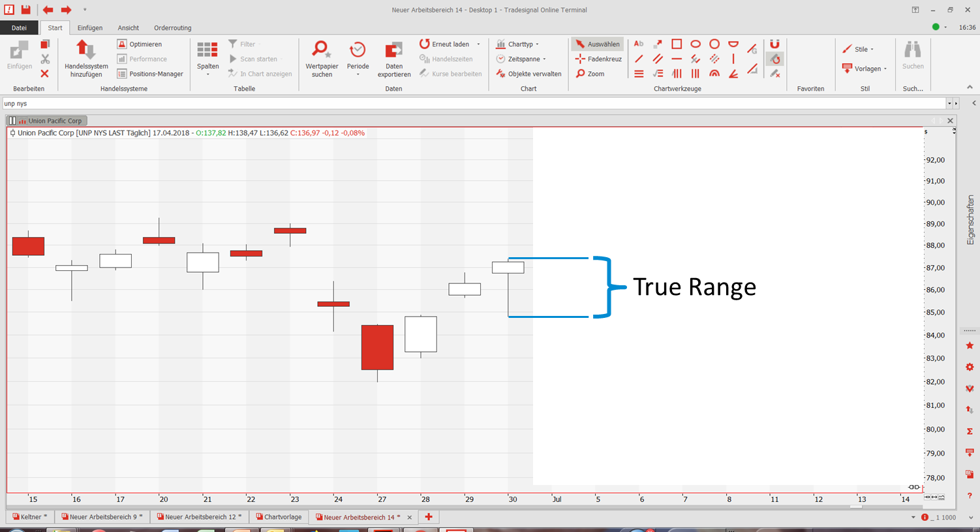Open Objekte verwalten
Viewport: 980px width, 532px height.
529,74
